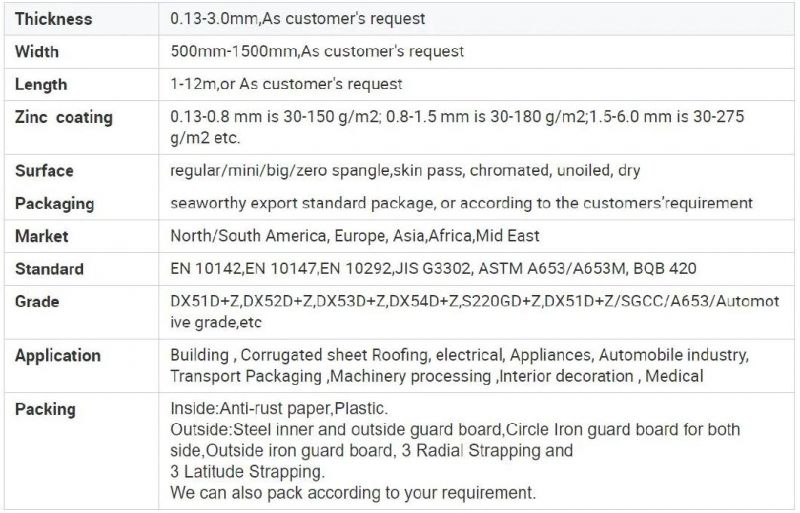Select the Zinc coating label
This screenshot has width=800, height=513.
click(x=64, y=117)
